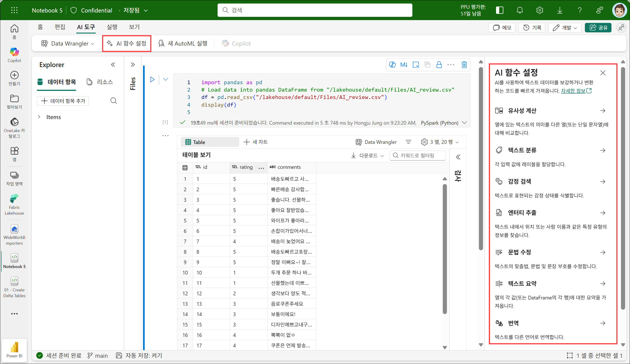This screenshot has width=630, height=364.
Task: Click the table output vertical scrollbar
Action: [445, 249]
